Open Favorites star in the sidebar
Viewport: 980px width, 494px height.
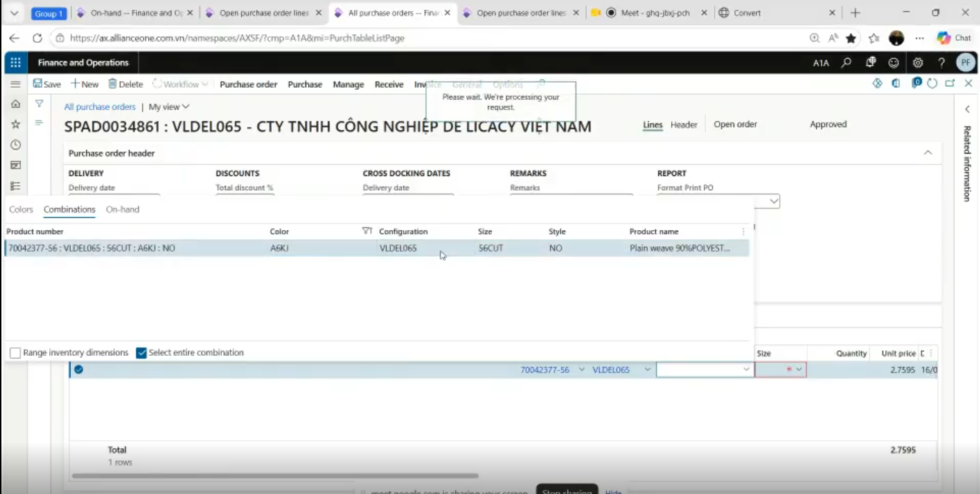click(15, 124)
